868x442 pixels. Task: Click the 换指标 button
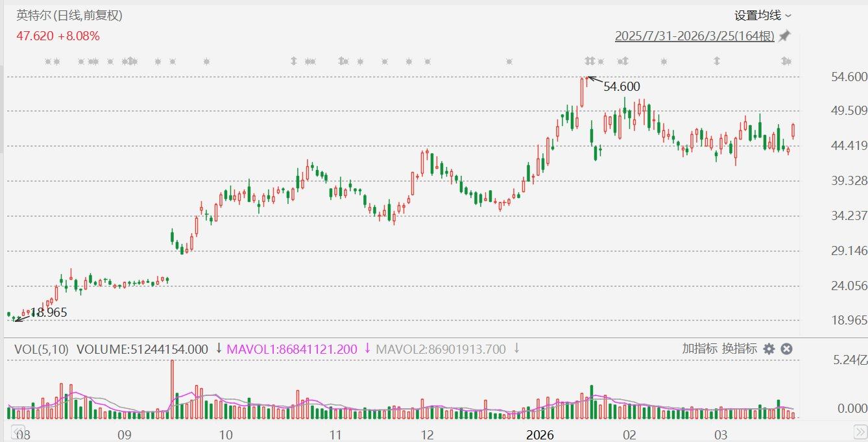tap(740, 349)
